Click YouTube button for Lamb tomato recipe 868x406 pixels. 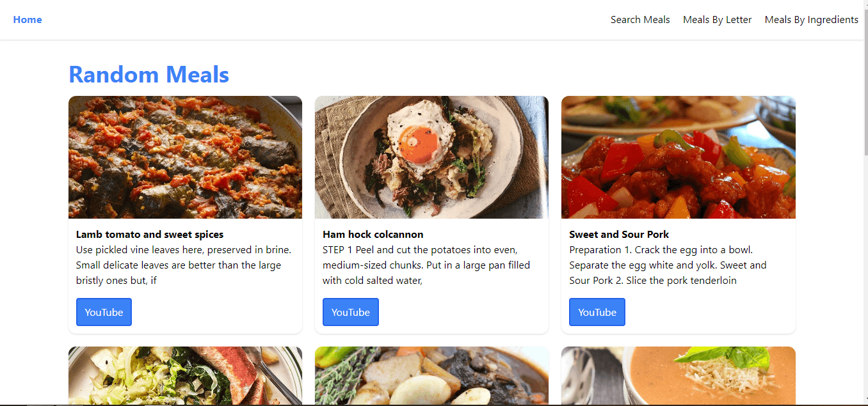104,312
